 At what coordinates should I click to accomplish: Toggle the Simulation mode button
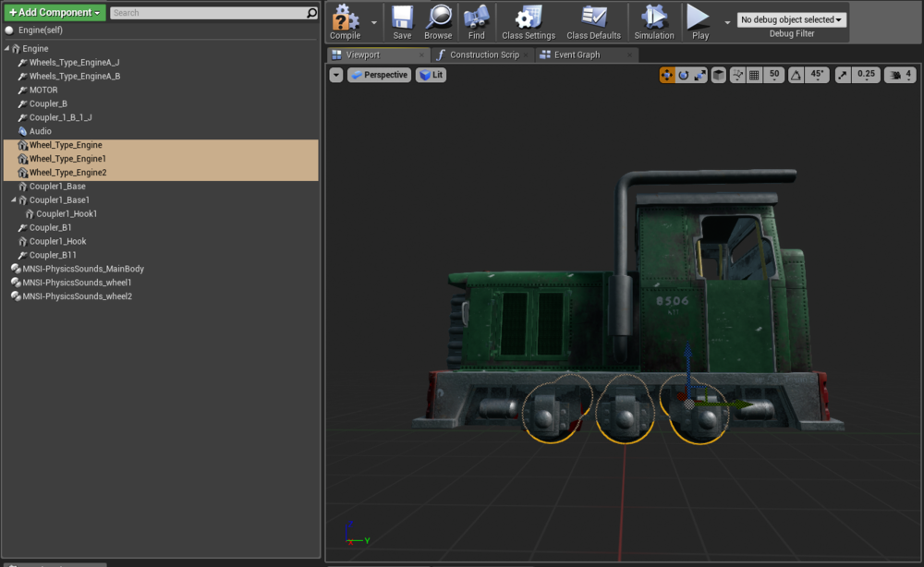653,18
